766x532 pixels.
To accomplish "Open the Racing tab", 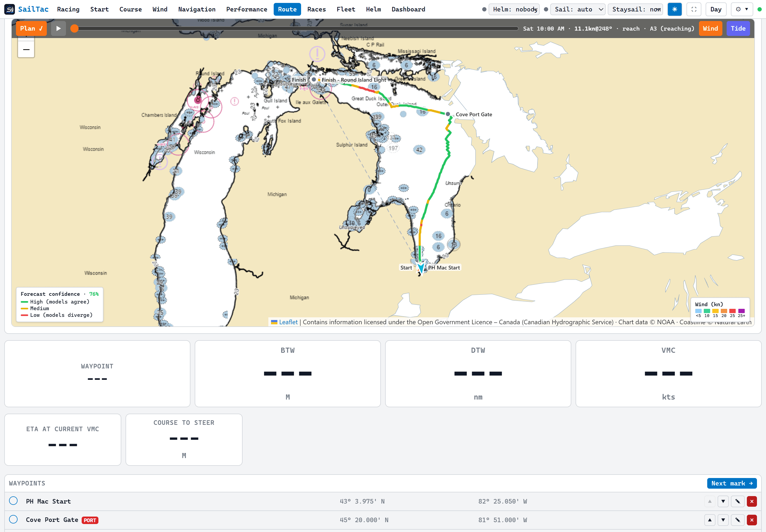I will point(68,9).
